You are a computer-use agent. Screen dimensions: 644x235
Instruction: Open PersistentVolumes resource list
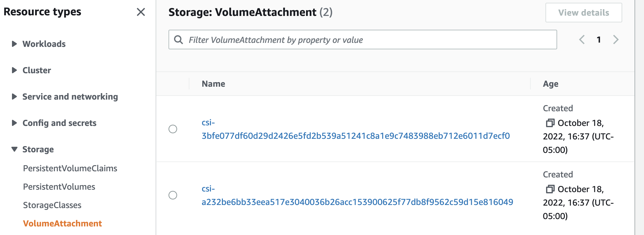pos(59,187)
